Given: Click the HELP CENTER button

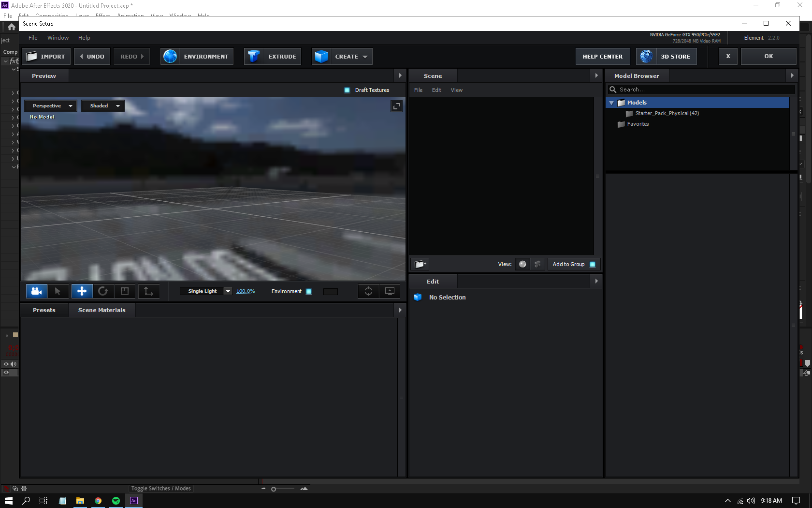Looking at the screenshot, I should tap(602, 56).
